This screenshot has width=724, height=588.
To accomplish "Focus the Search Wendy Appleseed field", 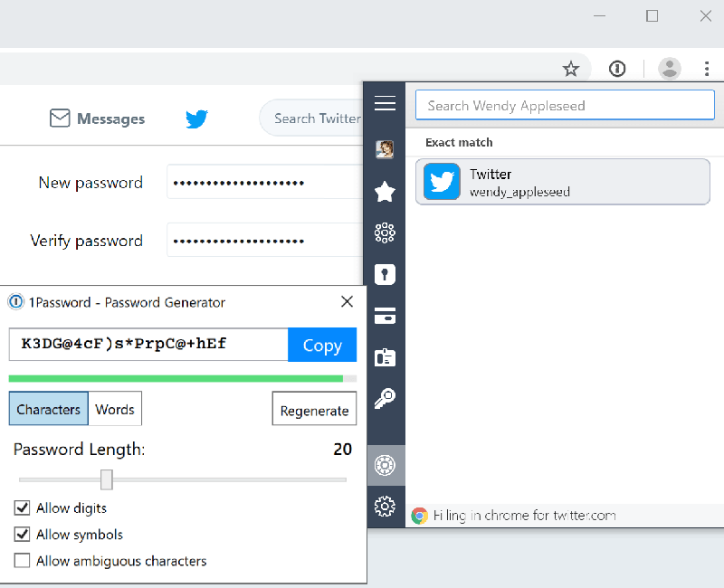I will click(565, 105).
